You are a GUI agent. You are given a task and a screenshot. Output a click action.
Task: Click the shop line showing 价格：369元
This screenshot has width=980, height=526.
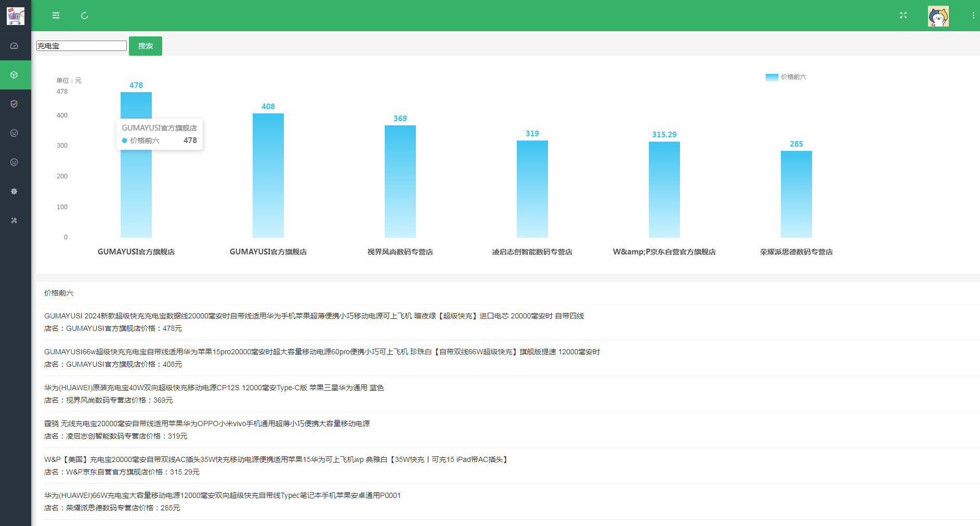click(109, 400)
